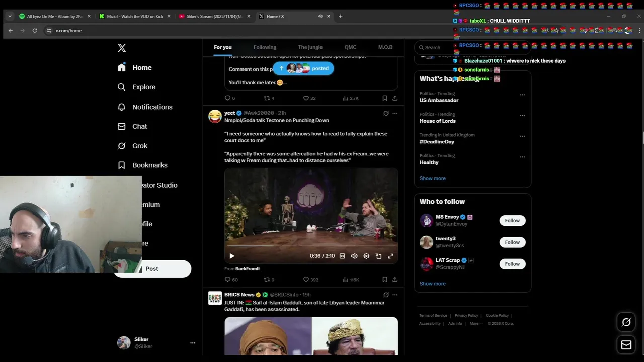Screen dimensions: 644x362
Task: Show more trends in What's happening
Action: coord(432,178)
